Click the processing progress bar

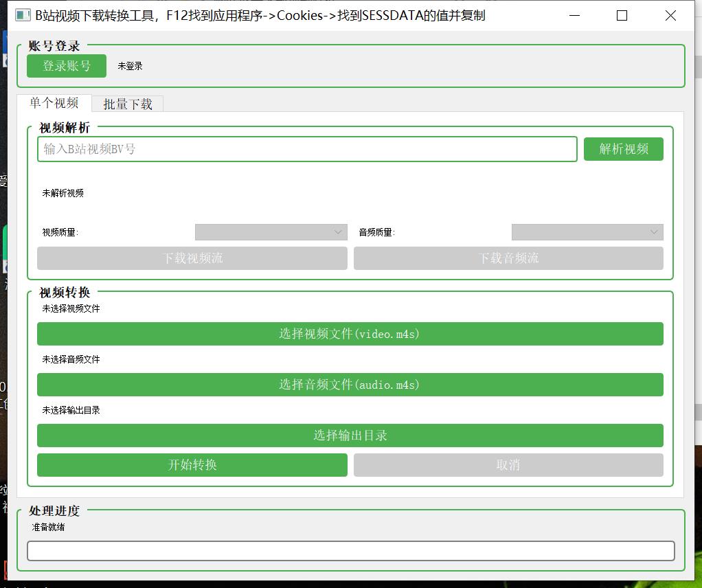pyautogui.click(x=351, y=551)
